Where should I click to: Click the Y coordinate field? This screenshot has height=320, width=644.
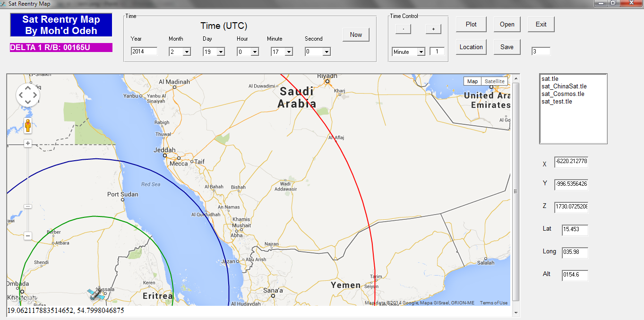click(x=571, y=184)
